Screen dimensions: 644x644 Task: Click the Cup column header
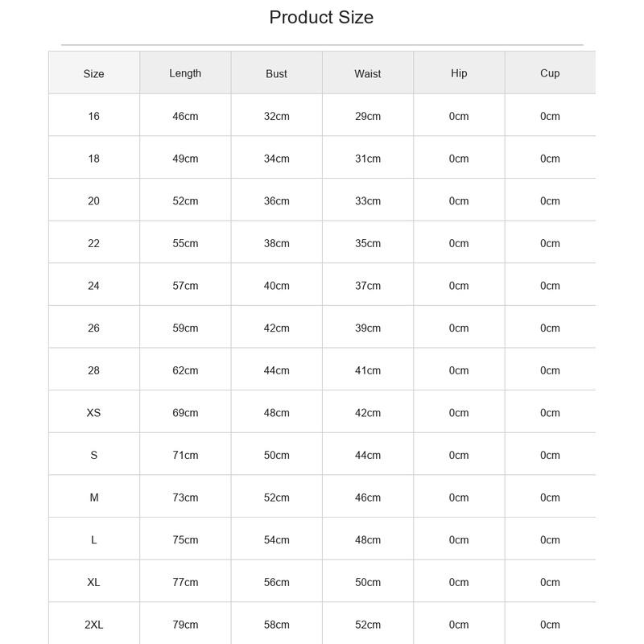[550, 73]
